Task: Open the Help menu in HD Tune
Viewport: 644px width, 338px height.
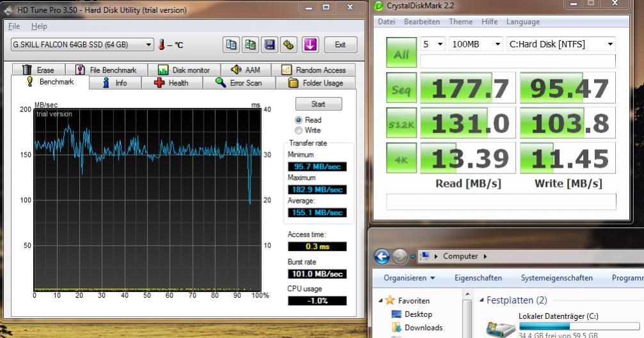Action: 39,26
